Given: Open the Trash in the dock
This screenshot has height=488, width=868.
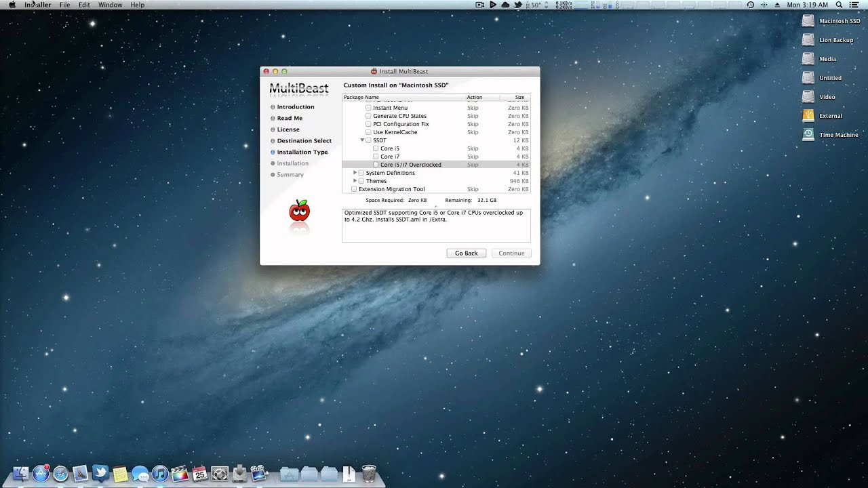Looking at the screenshot, I should (369, 473).
